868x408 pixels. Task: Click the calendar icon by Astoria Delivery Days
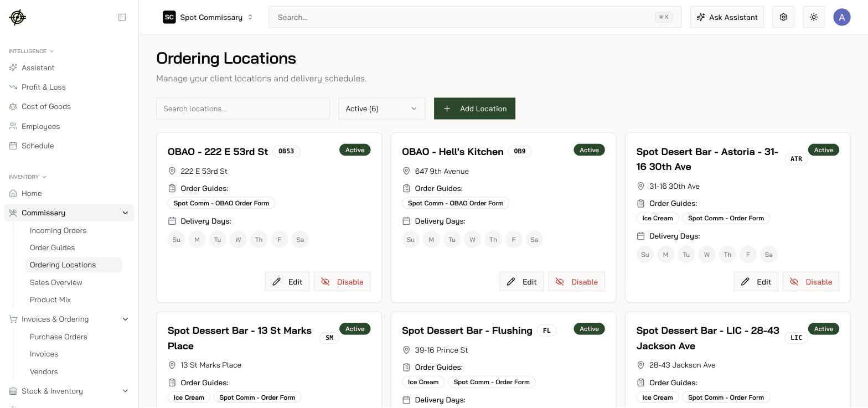pos(640,236)
